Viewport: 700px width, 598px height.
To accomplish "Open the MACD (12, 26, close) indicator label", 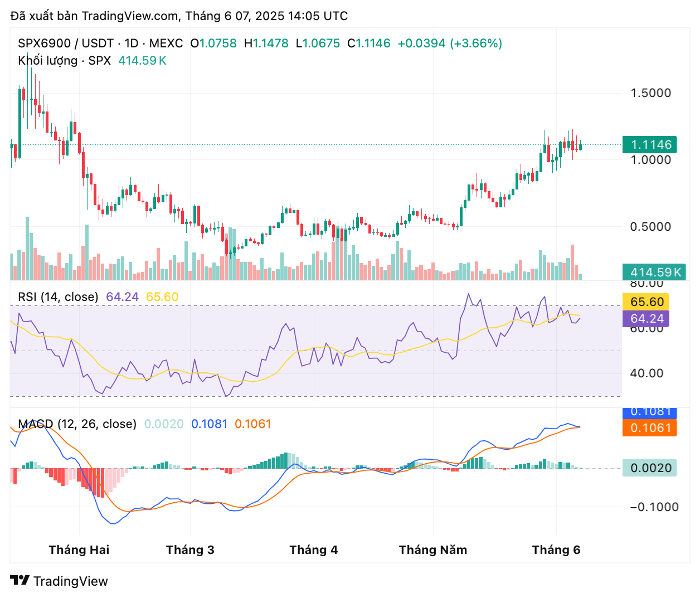I will point(77,424).
